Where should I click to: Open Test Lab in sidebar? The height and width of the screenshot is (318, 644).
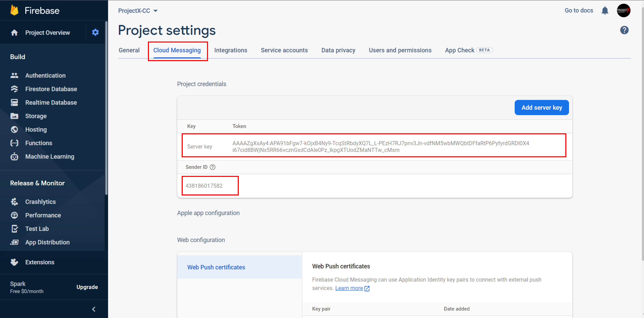tap(37, 229)
